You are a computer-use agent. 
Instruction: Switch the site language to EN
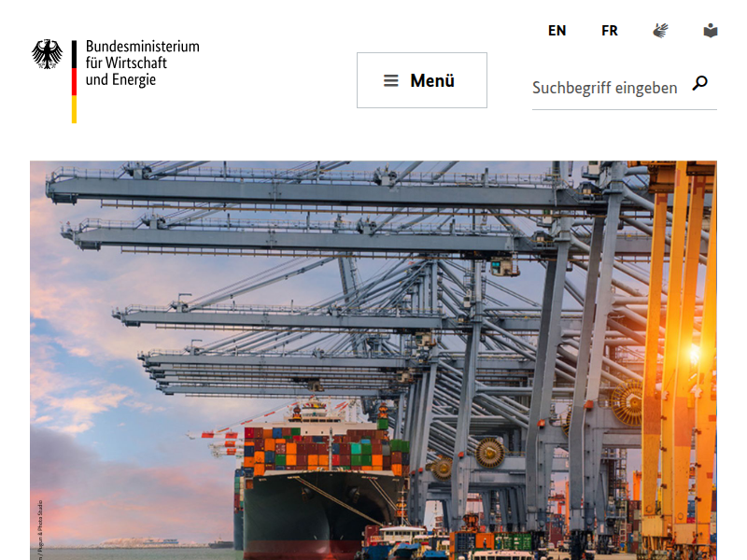tap(557, 31)
